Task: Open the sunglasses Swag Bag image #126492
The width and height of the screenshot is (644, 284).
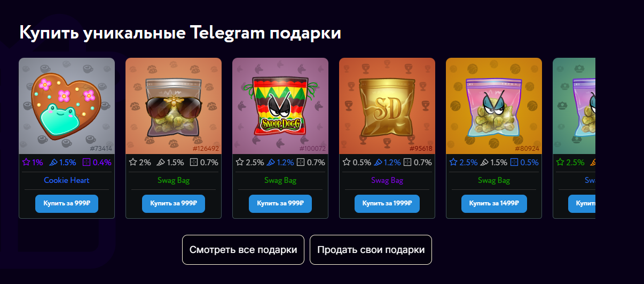Action: click(174, 106)
